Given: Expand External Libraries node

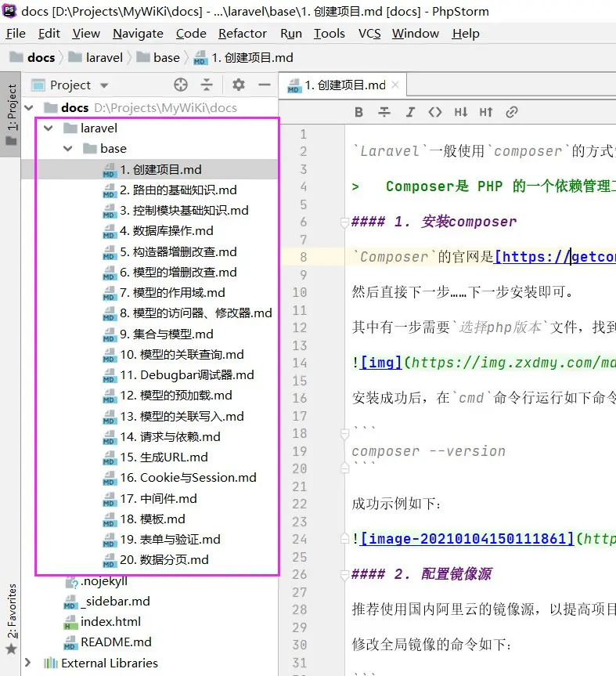Looking at the screenshot, I should tap(27, 663).
